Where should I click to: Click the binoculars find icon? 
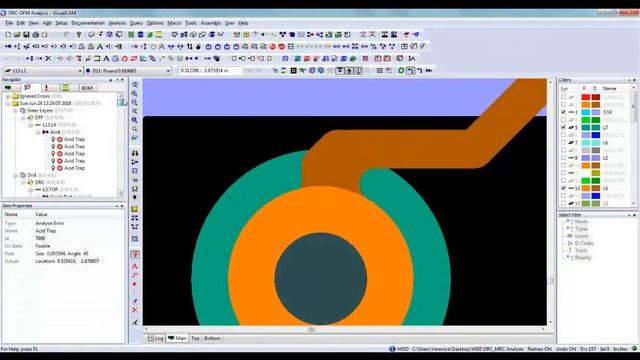(135, 153)
